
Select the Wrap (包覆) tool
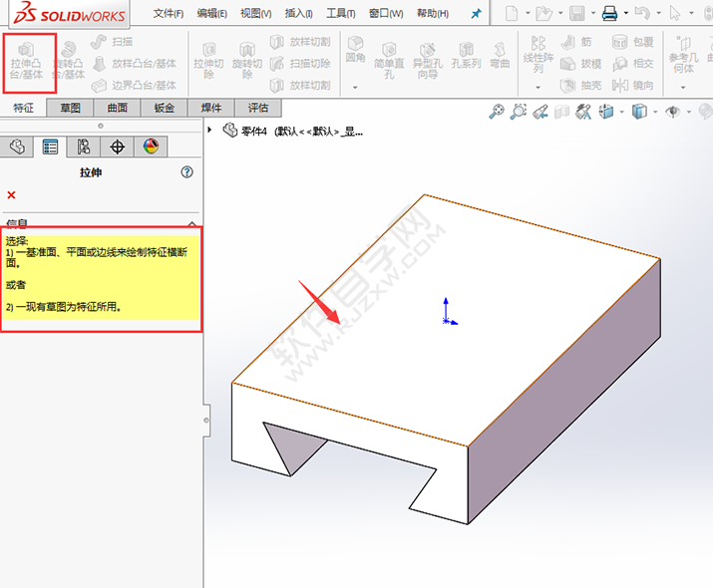[632, 42]
